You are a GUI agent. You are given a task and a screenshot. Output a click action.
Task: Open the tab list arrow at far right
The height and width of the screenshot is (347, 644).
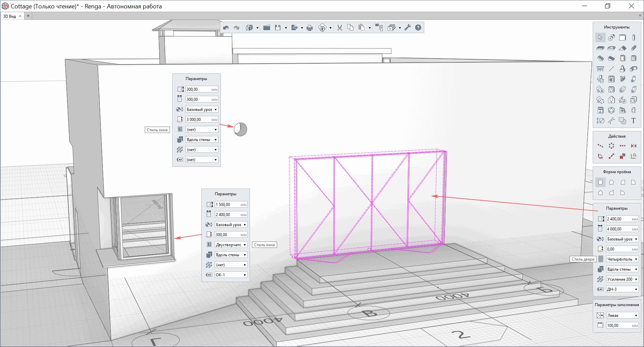coord(640,16)
